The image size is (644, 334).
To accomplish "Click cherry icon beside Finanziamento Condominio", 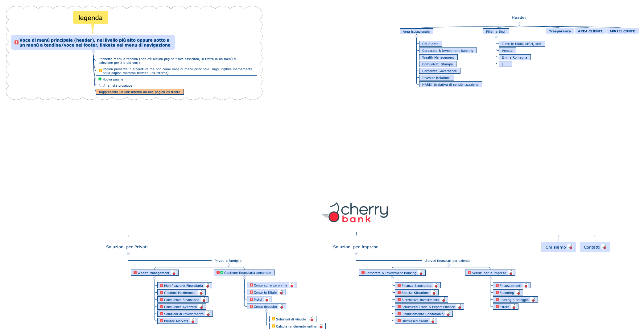I will click(x=448, y=314).
